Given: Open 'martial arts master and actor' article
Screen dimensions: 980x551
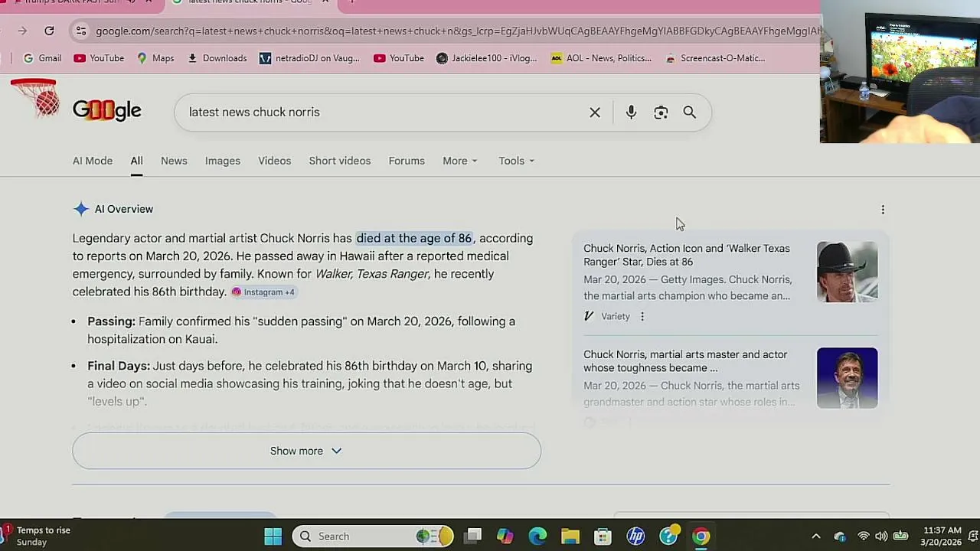Looking at the screenshot, I should point(685,361).
